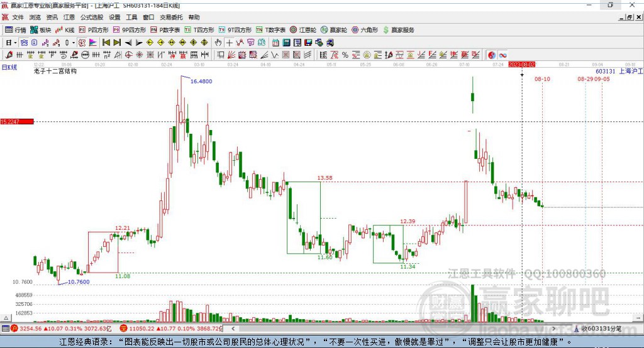
Task: Open the P四方形 square chart
Action: (94, 30)
